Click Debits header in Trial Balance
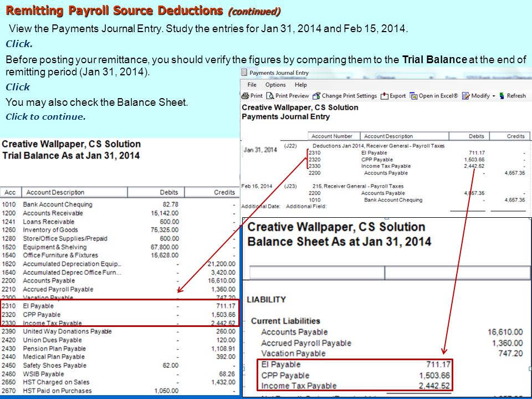The image size is (532, 399). (156, 192)
